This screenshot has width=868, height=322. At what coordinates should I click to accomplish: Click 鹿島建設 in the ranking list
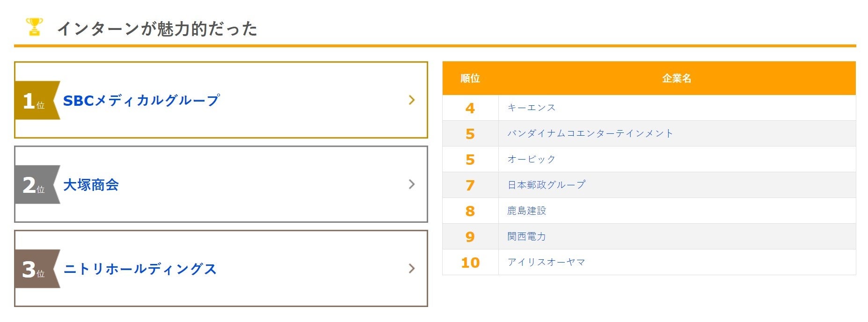click(x=526, y=211)
